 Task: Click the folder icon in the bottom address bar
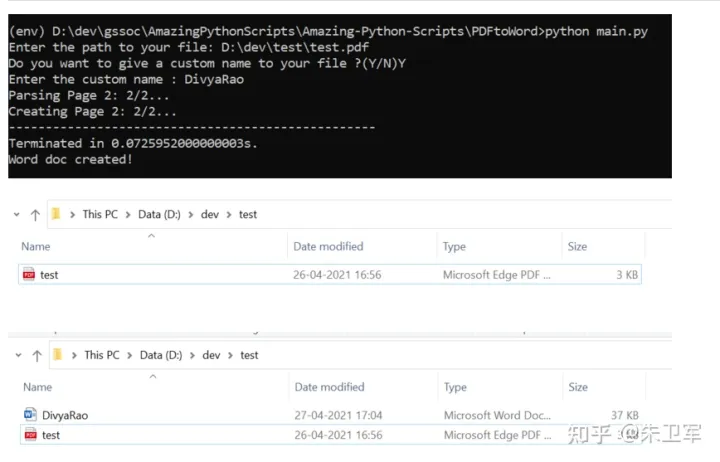(x=58, y=355)
